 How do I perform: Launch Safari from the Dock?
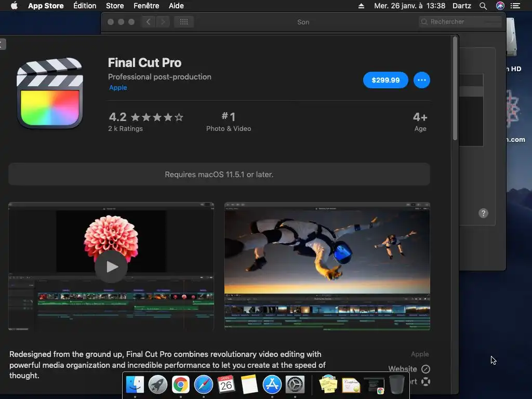point(204,384)
